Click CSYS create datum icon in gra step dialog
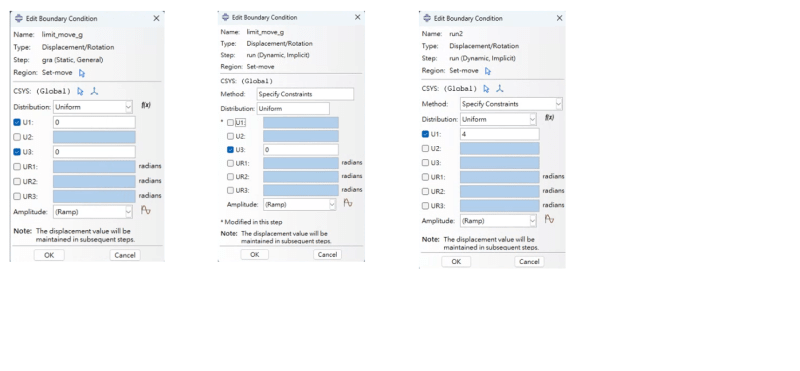 point(94,91)
